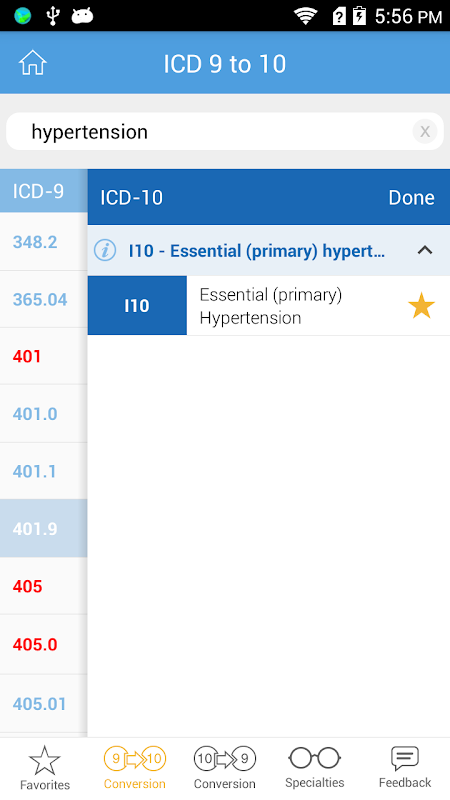Screen dimensions: 450x800
Task: Clear the hypertension search text
Action: [x=424, y=132]
